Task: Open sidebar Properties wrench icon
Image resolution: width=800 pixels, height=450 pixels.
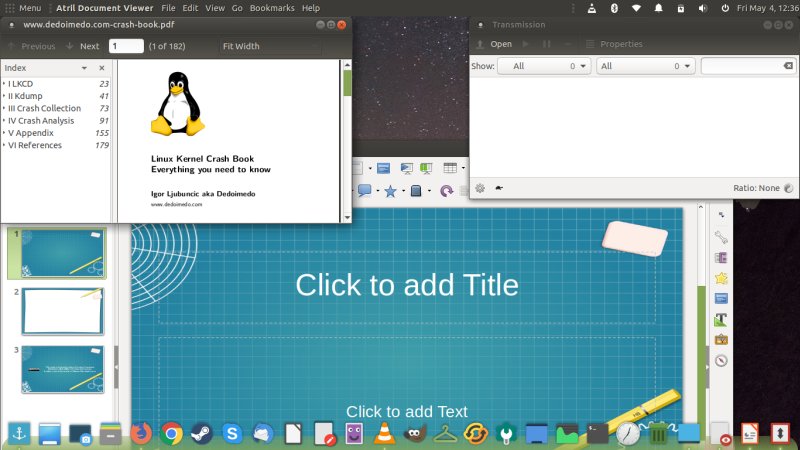Action: click(721, 237)
